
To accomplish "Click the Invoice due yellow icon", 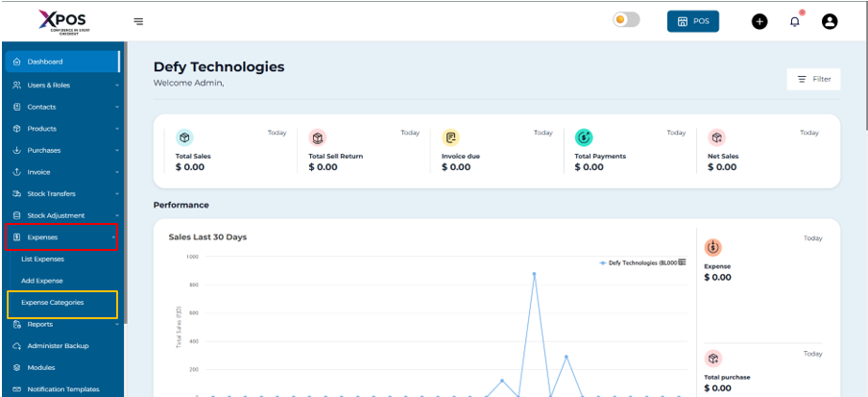I will pos(450,137).
